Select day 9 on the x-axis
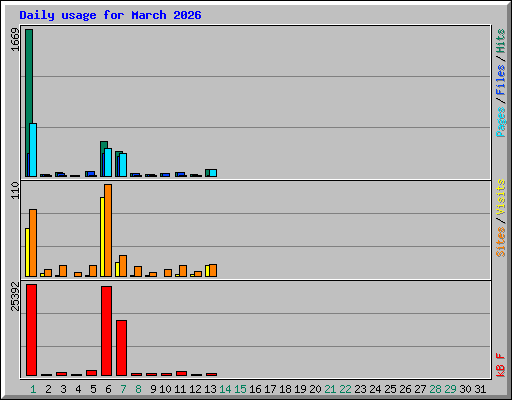The height and width of the screenshot is (400, 512). (x=153, y=389)
